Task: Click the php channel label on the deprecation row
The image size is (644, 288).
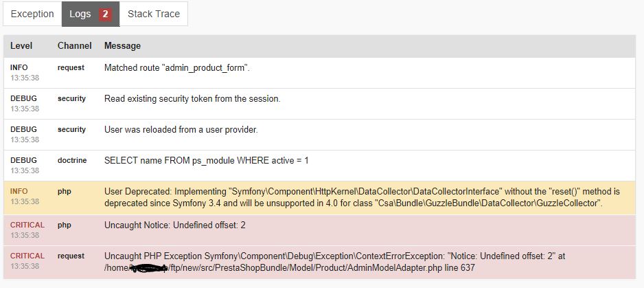Action: coord(65,191)
